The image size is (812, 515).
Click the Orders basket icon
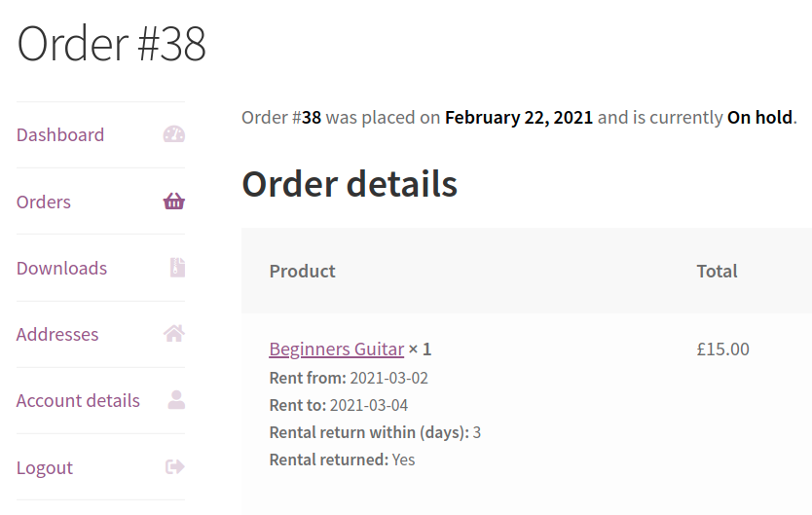tap(174, 202)
